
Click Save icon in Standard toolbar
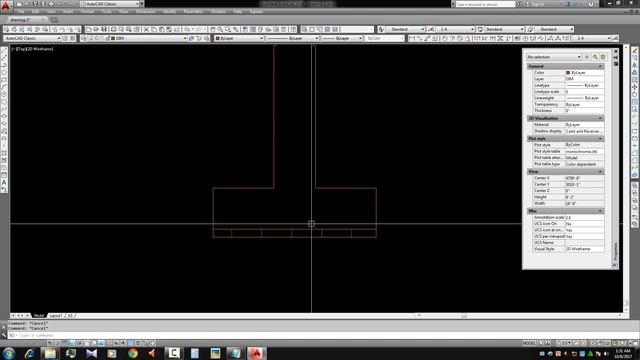tap(104, 29)
